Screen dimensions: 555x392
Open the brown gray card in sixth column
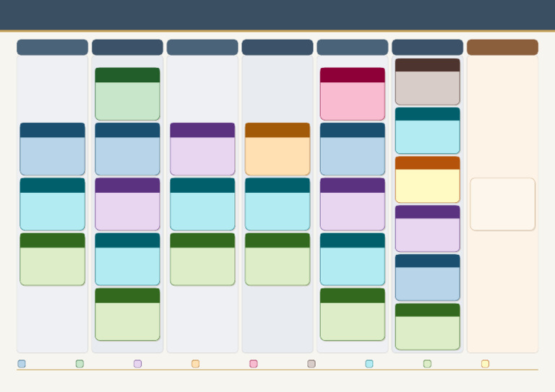click(x=428, y=82)
